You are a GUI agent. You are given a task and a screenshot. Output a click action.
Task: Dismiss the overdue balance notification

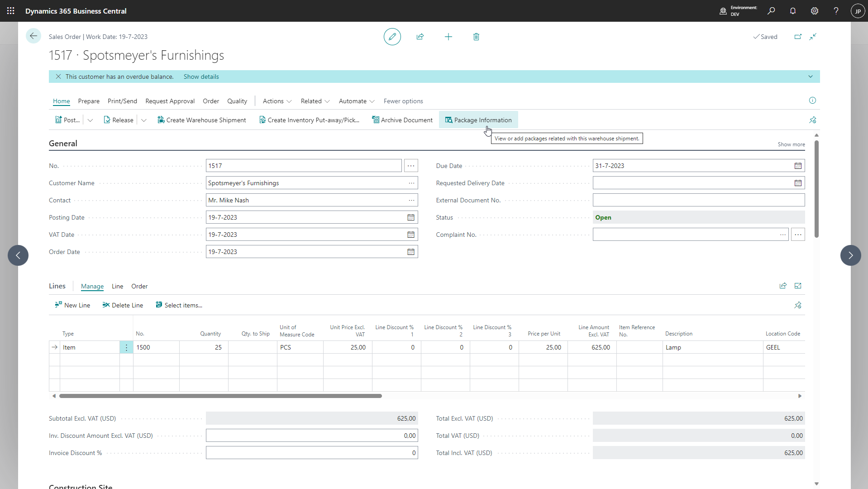point(58,77)
